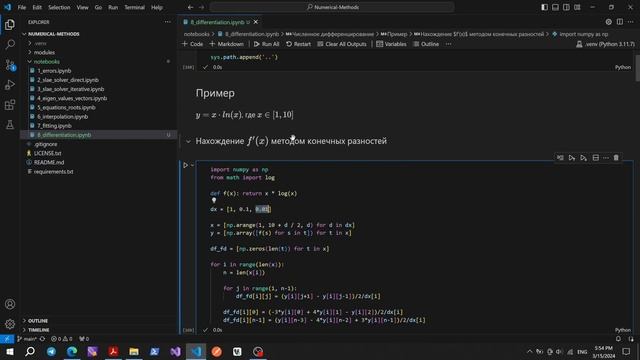Viewport: 640px width, 360px height.
Task: Run the code cell with play button
Action: click(185, 165)
